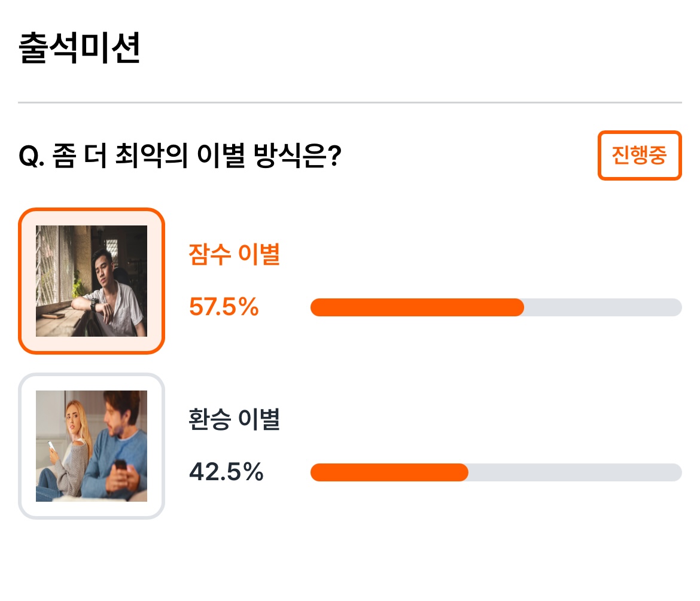The height and width of the screenshot is (601, 700).
Task: Click the gray unfilled part of 환승 이별 bar
Action: click(x=575, y=472)
